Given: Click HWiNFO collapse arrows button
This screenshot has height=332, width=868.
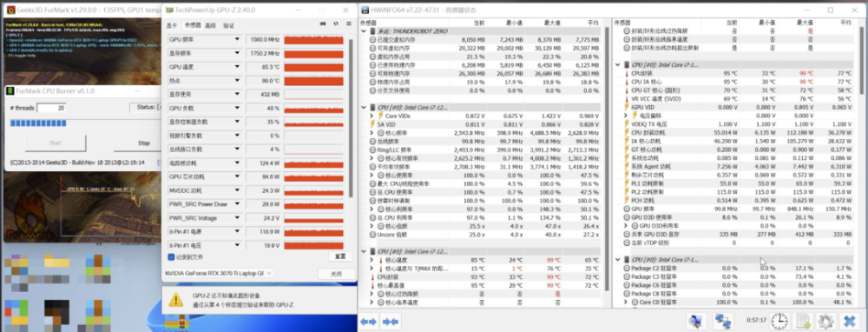Looking at the screenshot, I should tap(391, 321).
